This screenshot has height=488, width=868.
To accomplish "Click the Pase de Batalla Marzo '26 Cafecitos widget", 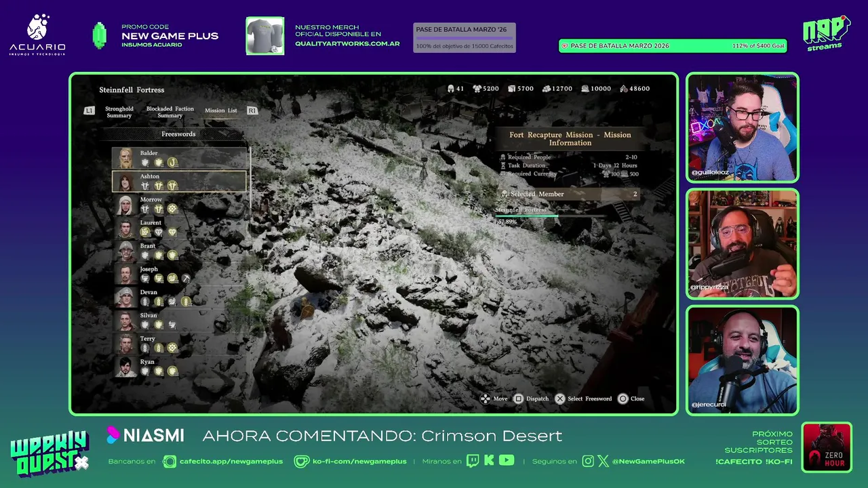I will click(465, 38).
